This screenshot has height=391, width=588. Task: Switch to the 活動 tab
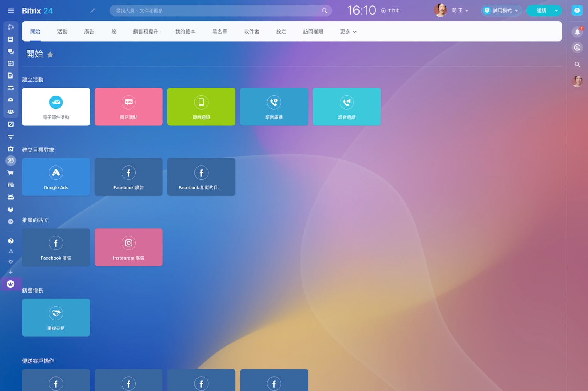tap(63, 32)
